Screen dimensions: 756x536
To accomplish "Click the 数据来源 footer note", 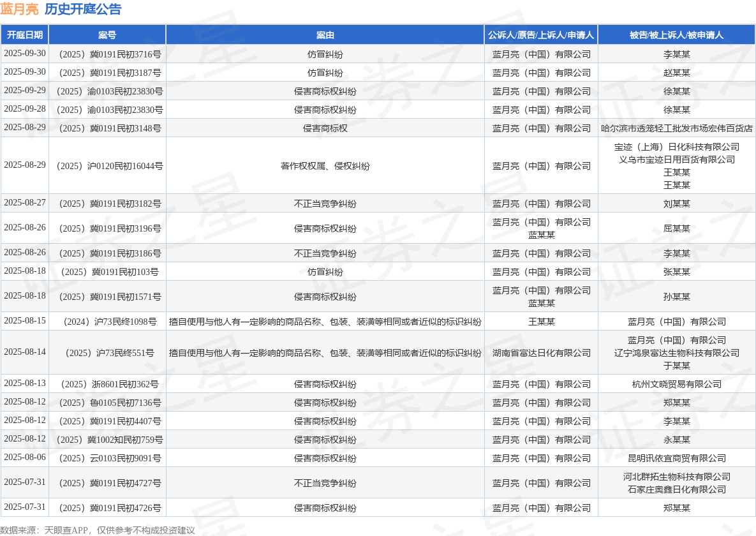I will click(x=98, y=530).
